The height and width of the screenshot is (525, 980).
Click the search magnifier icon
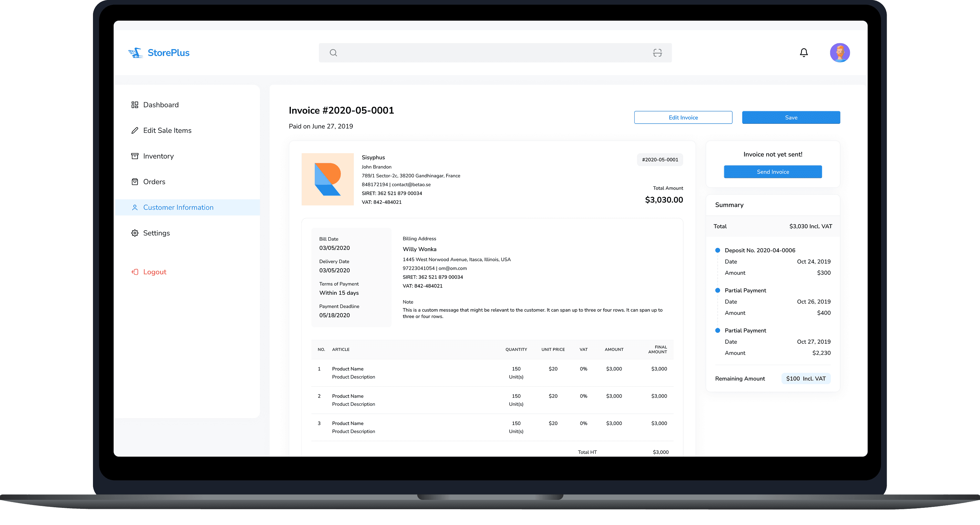click(333, 53)
